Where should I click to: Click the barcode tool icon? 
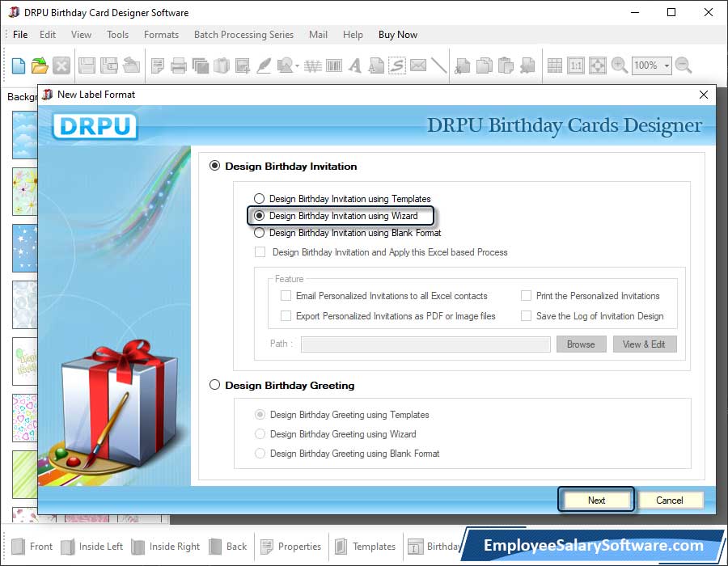[x=332, y=65]
